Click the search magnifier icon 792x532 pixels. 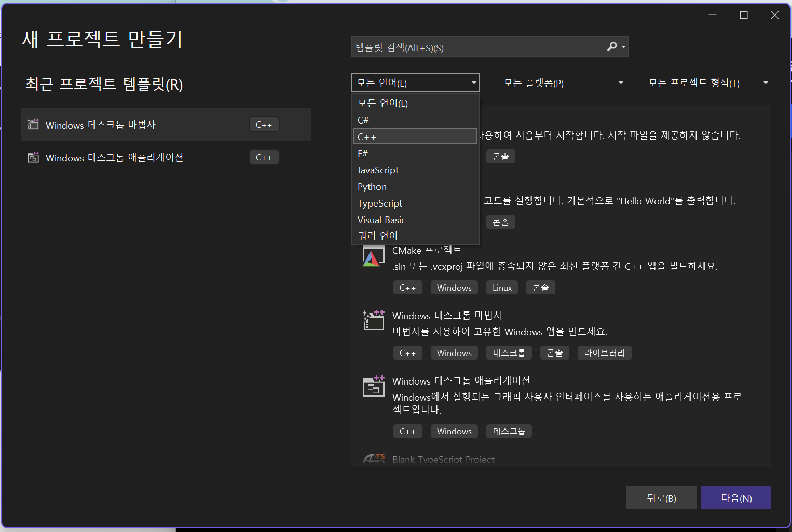pos(612,47)
